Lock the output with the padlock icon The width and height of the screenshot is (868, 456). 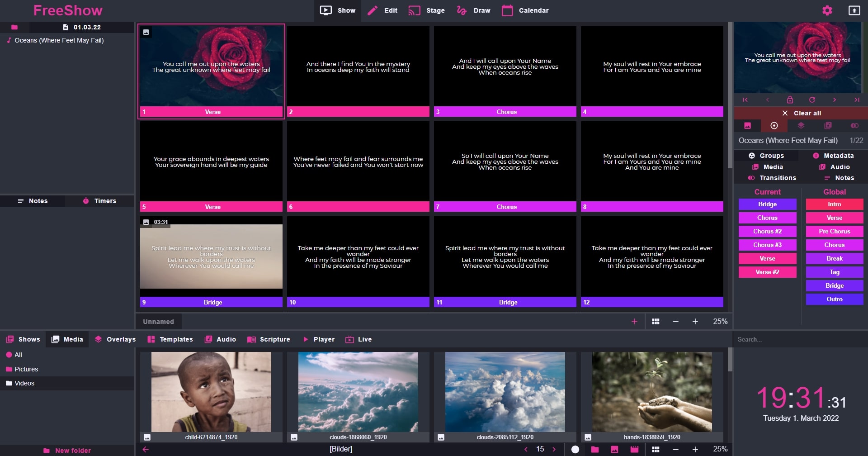[790, 100]
